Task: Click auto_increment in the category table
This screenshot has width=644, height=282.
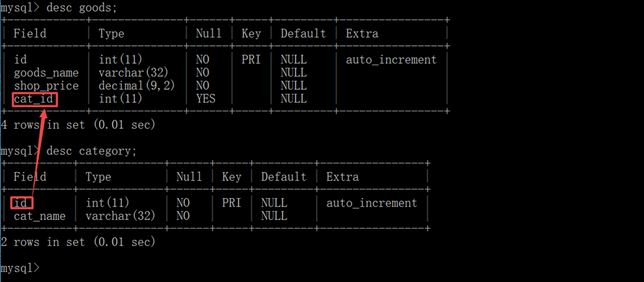Action: pos(372,203)
